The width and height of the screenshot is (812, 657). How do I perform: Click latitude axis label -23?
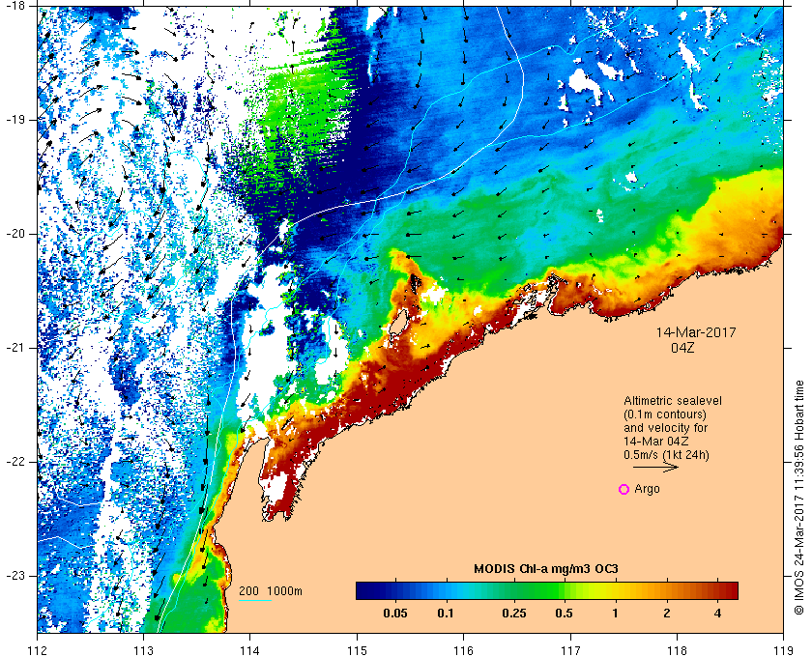point(15,576)
